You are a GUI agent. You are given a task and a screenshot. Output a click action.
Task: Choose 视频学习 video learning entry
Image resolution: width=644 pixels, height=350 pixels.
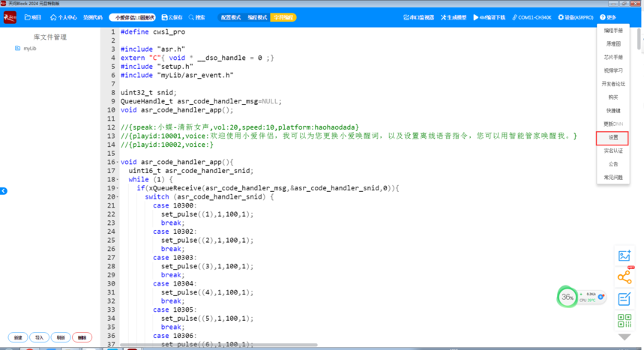pos(613,70)
